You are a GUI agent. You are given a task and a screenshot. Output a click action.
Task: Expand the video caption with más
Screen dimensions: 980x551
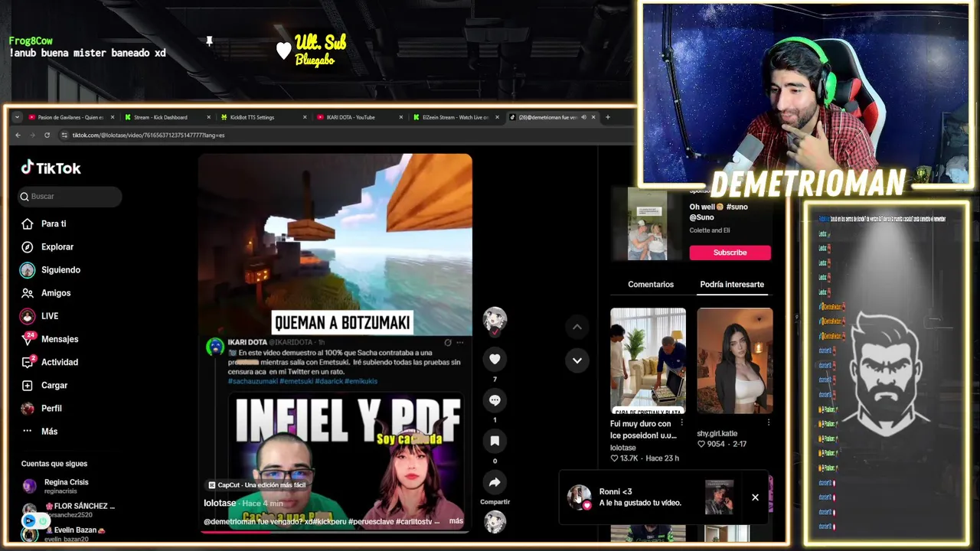tap(456, 521)
